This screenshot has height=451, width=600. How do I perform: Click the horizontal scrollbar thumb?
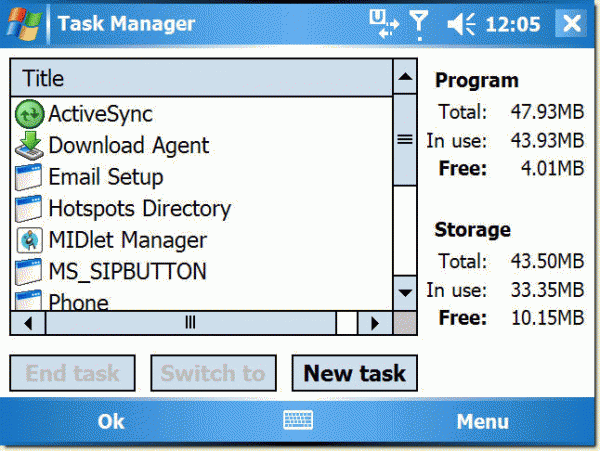pos(190,323)
